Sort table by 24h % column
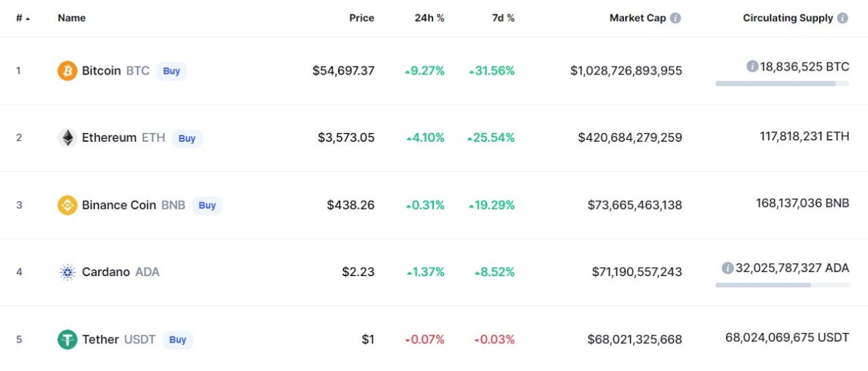The height and width of the screenshot is (371, 868). point(429,18)
